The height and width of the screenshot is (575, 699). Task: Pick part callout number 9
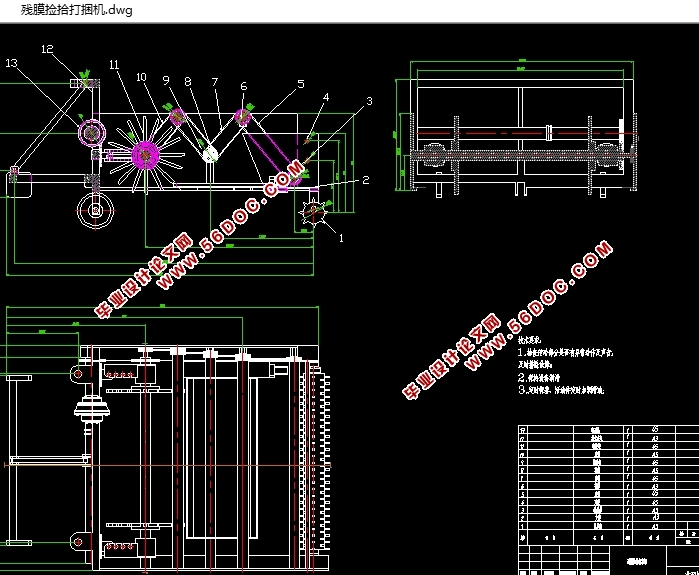pos(166,80)
